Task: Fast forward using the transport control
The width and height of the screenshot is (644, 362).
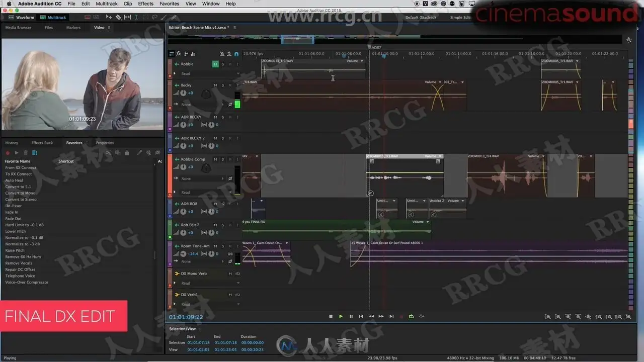Action: pos(381,316)
